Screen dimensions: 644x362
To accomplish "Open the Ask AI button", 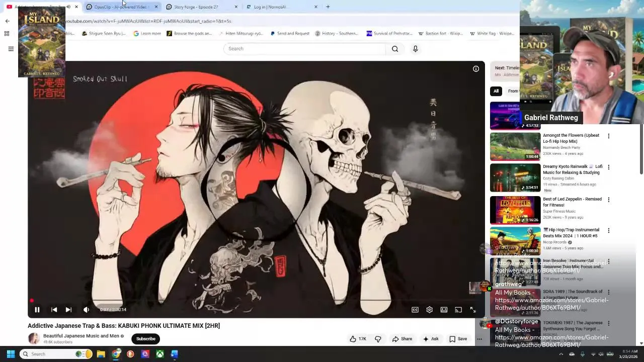I will click(x=431, y=339).
